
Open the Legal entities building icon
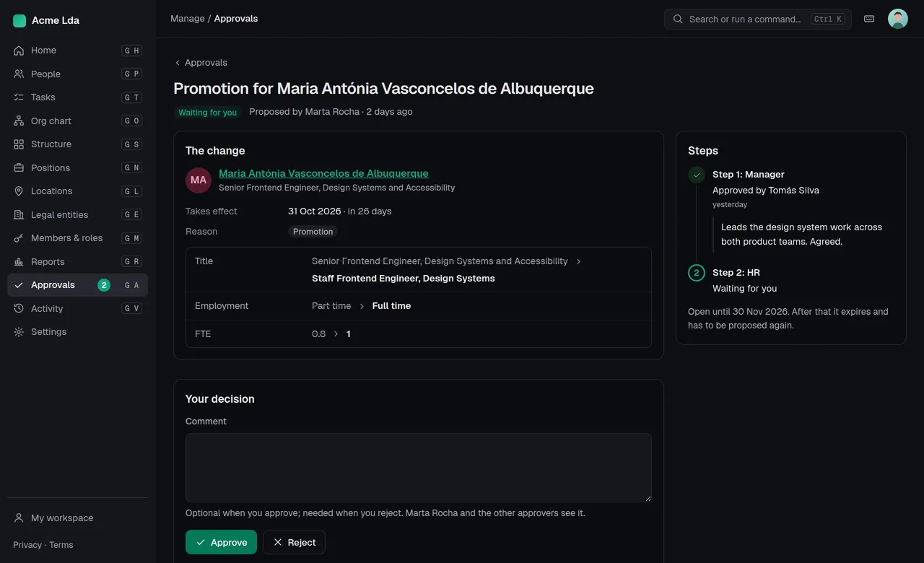pyautogui.click(x=19, y=214)
